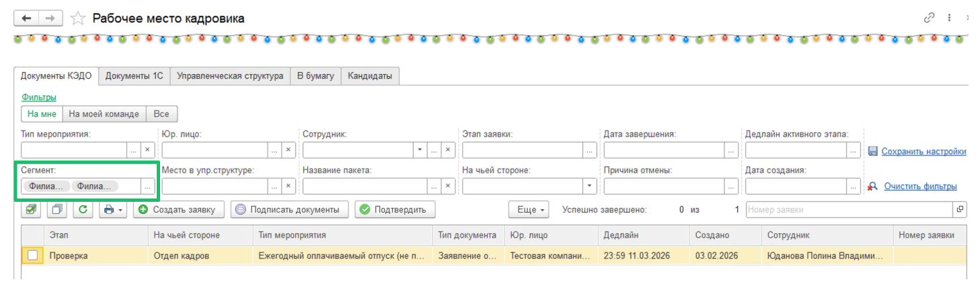Expand the Сотрудник dropdown arrow
The image size is (980, 294).
tap(420, 150)
